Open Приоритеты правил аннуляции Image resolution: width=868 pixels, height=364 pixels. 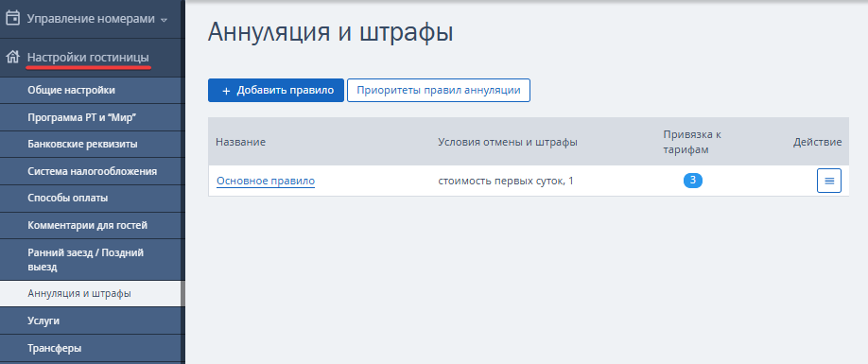coord(439,90)
